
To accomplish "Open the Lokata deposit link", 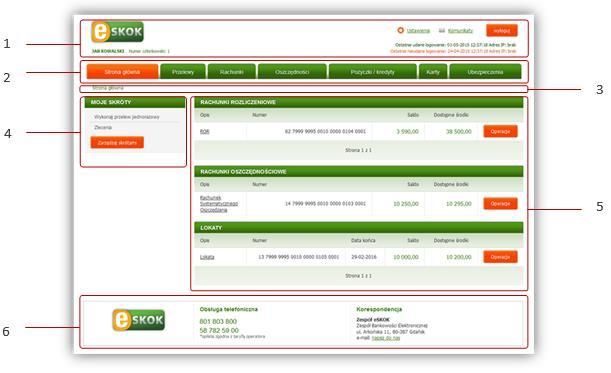I will point(207,257).
